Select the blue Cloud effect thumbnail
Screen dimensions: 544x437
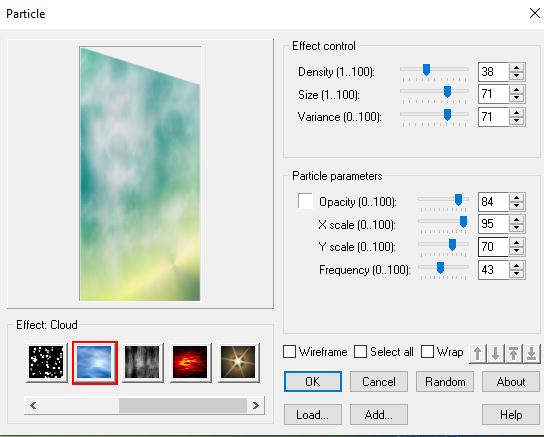pos(94,362)
